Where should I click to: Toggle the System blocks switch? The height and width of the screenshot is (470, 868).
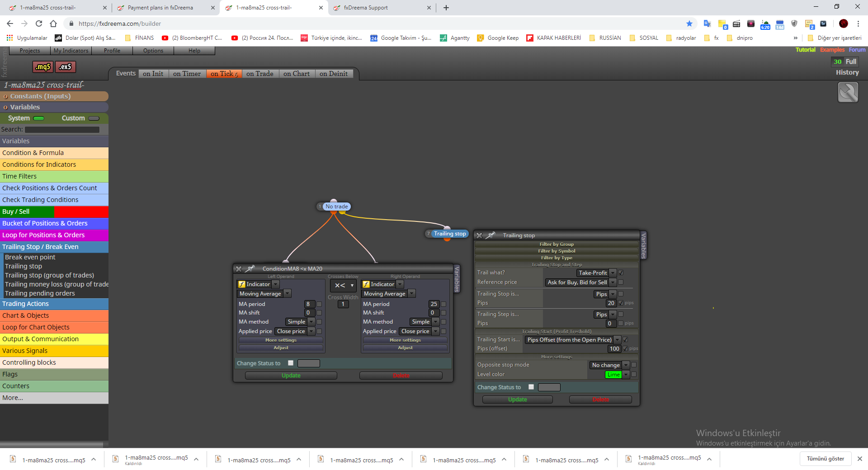pyautogui.click(x=39, y=118)
